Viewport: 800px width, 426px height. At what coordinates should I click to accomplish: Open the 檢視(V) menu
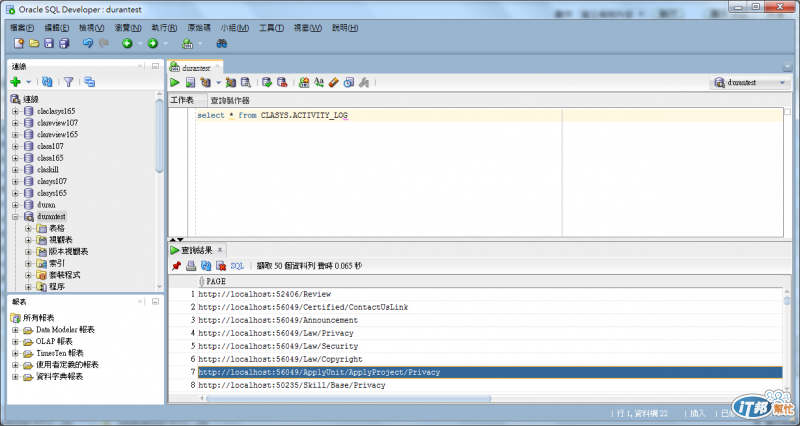91,28
